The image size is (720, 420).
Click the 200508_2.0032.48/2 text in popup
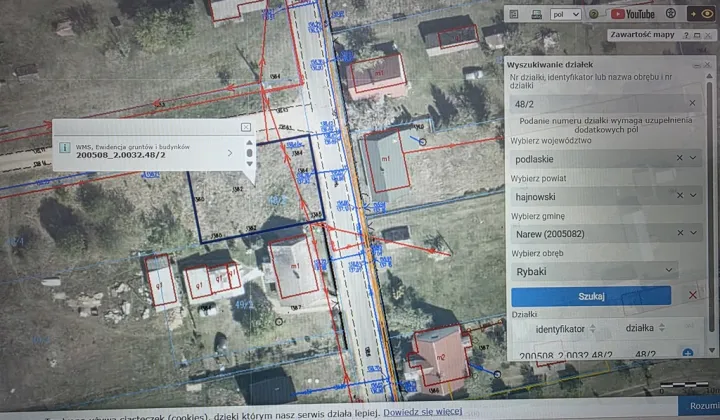pos(121,155)
